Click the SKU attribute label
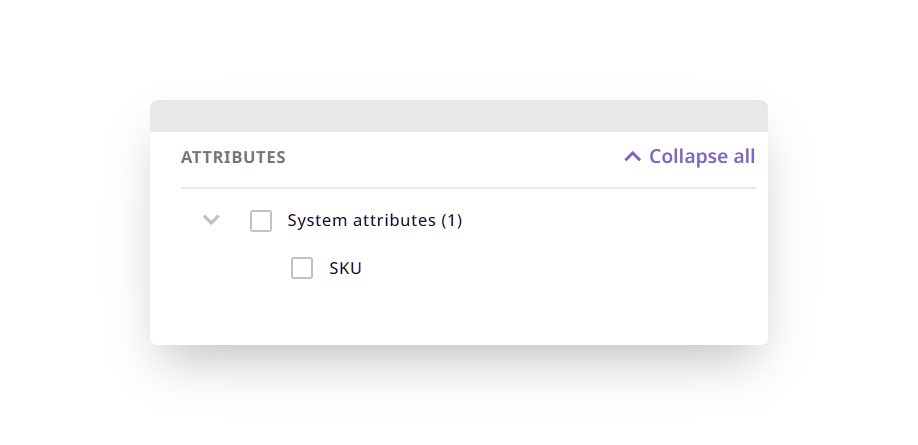This screenshot has height=445, width=918. [345, 268]
